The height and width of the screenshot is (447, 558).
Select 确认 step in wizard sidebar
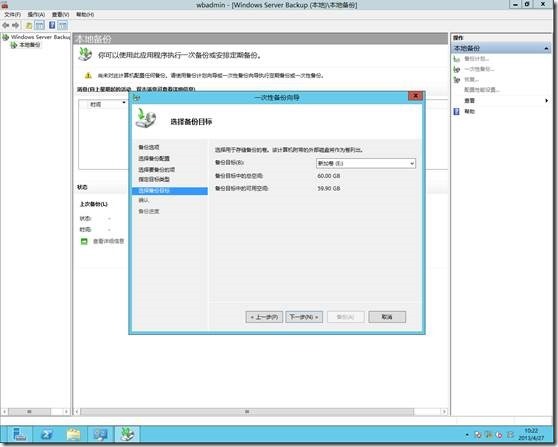pos(143,200)
